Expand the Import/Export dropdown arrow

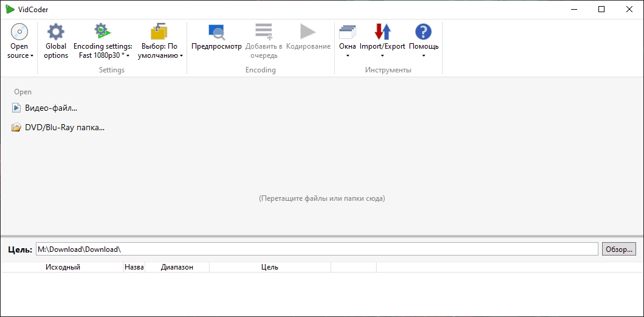382,56
